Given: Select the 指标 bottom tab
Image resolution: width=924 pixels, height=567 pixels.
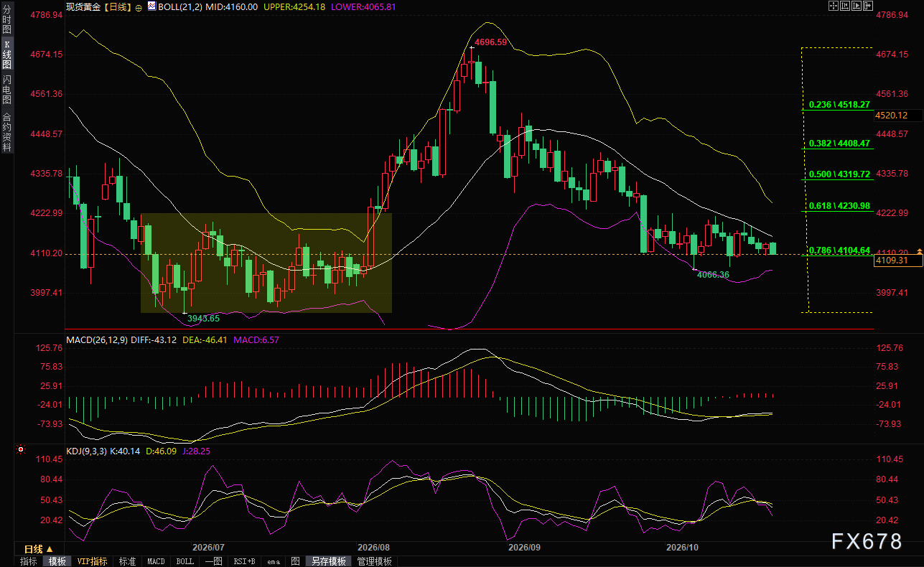Looking at the screenshot, I should (29, 561).
